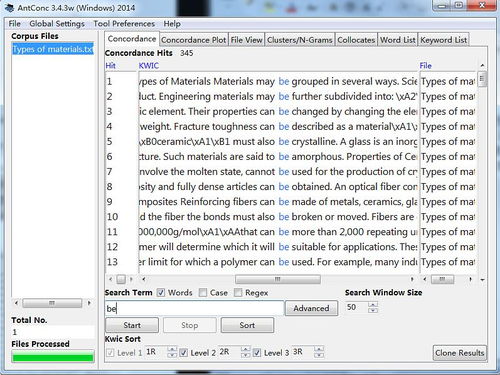Click the Sort button

[x=247, y=325]
